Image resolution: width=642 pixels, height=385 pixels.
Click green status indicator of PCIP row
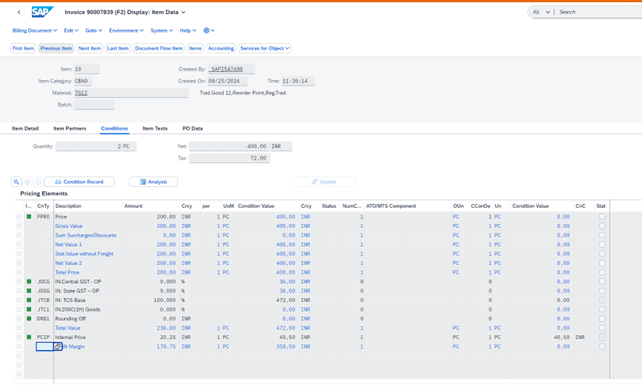(x=29, y=337)
